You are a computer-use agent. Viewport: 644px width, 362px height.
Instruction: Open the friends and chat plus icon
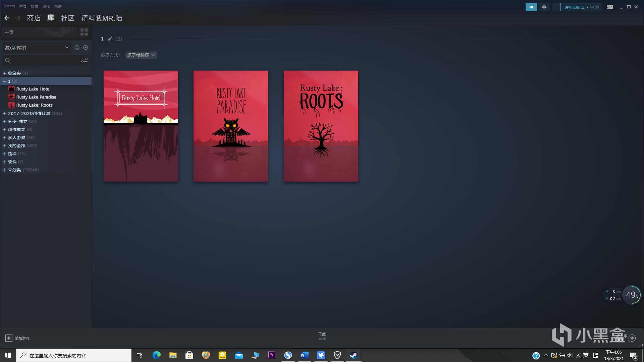(632, 338)
